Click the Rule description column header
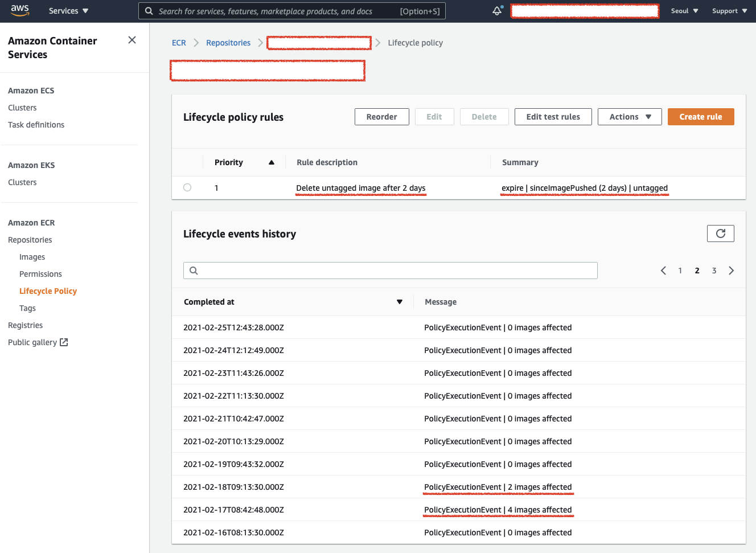Image resolution: width=756 pixels, height=553 pixels. coord(327,162)
